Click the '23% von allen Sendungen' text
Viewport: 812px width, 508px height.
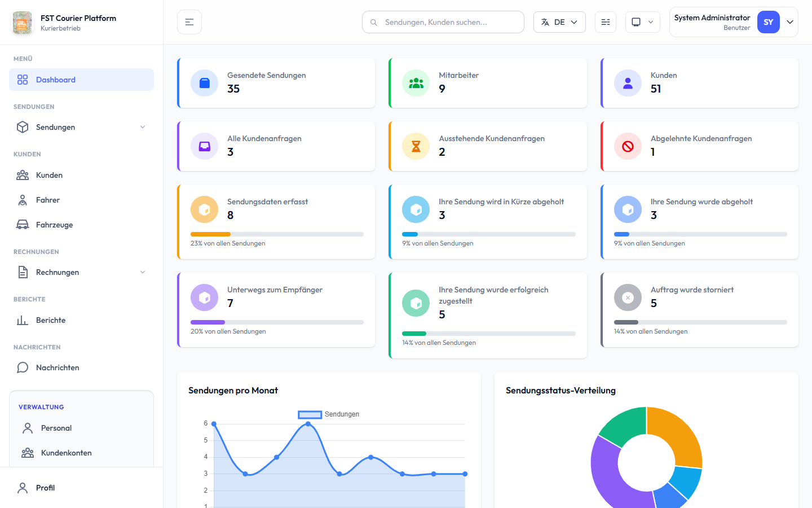(x=228, y=243)
